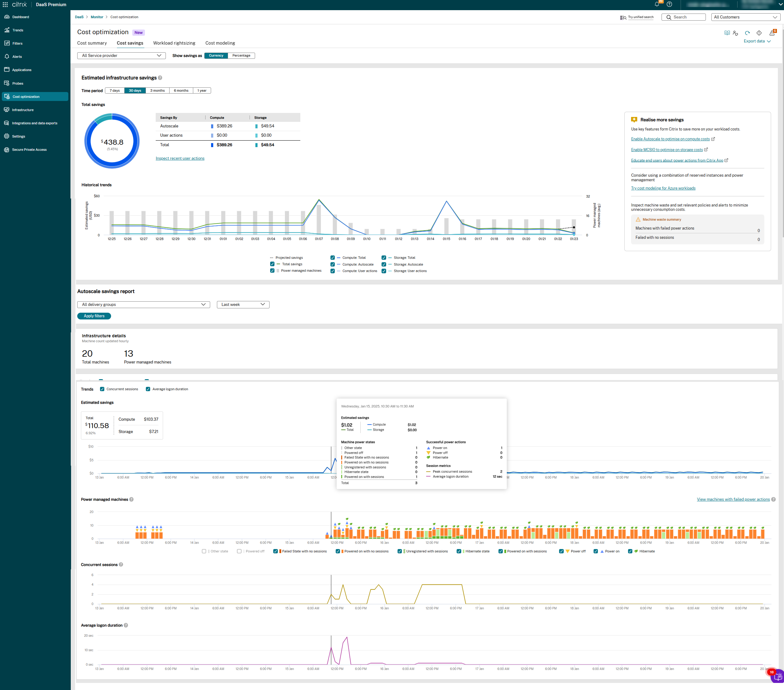This screenshot has width=784, height=690.
Task: Click the Search input field
Action: point(683,17)
